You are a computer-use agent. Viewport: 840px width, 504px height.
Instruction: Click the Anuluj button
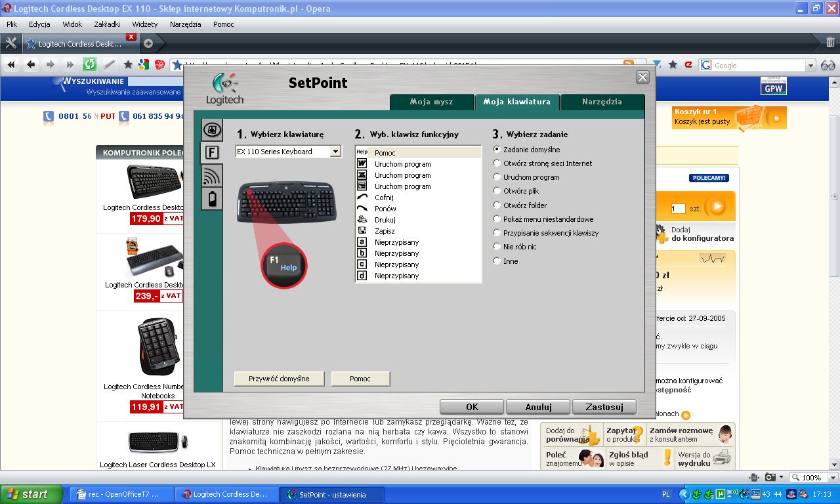coord(538,407)
